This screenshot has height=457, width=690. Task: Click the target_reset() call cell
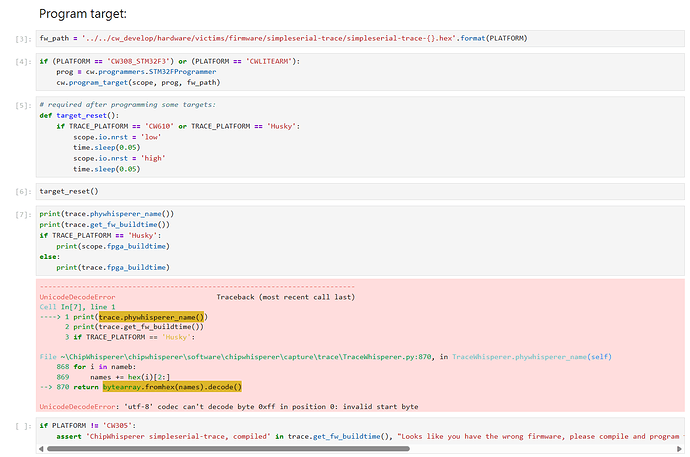pyautogui.click(x=69, y=191)
